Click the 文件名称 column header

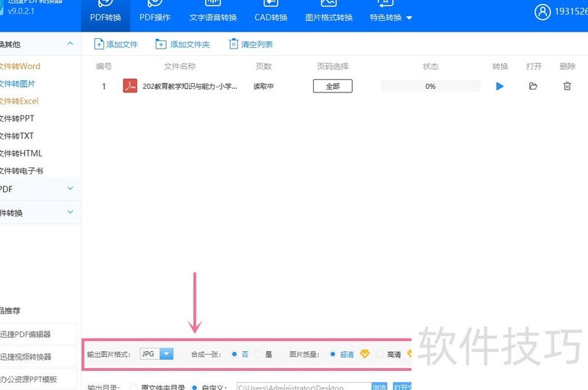tap(180, 66)
